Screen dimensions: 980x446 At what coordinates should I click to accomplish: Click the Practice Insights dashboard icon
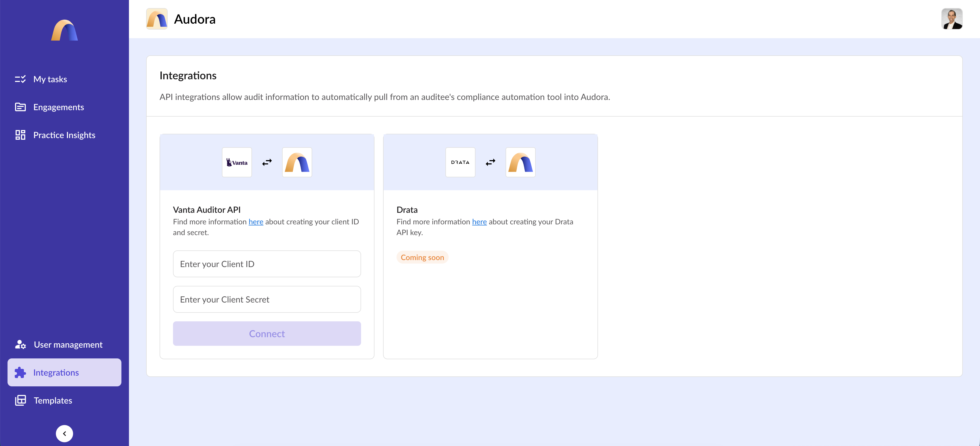pyautogui.click(x=20, y=135)
